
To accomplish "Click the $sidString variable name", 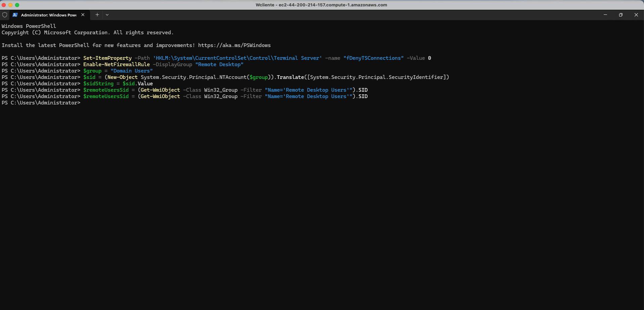I will click(98, 84).
